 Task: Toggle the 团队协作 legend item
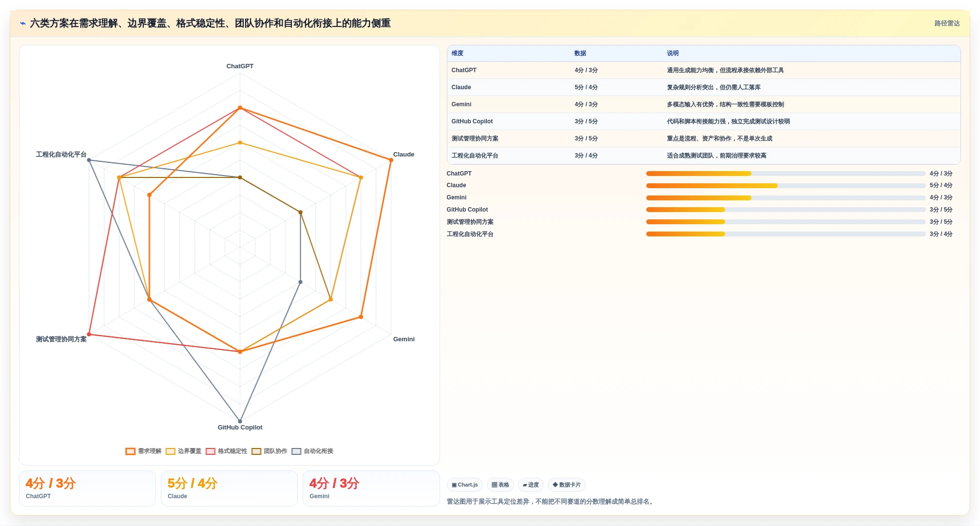click(269, 451)
